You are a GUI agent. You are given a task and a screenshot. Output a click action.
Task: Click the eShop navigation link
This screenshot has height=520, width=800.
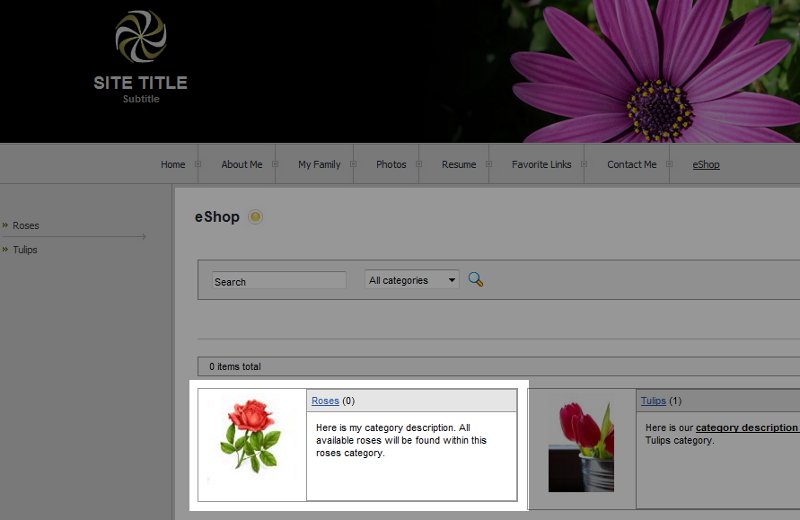point(706,164)
